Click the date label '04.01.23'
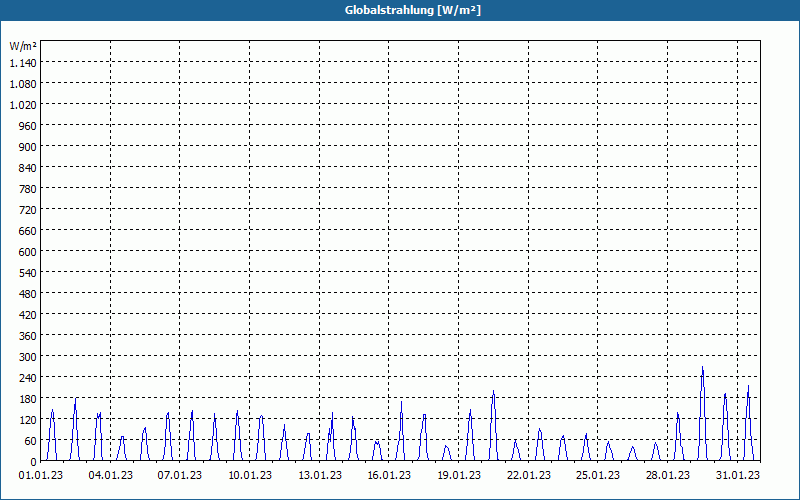Screen dimensions: 800x500 pyautogui.click(x=110, y=476)
